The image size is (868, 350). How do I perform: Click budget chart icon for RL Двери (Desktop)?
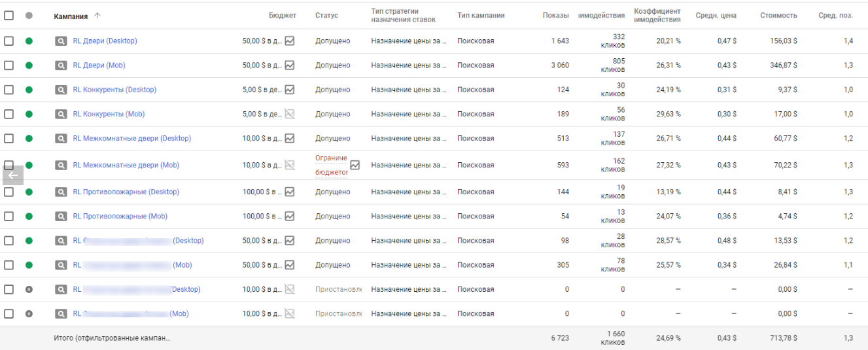[290, 41]
